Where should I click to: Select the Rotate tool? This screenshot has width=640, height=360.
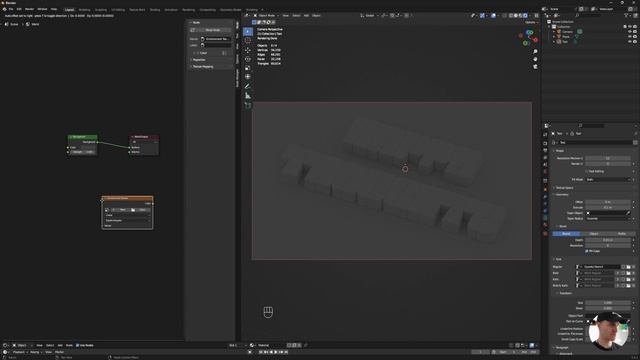(x=248, y=59)
